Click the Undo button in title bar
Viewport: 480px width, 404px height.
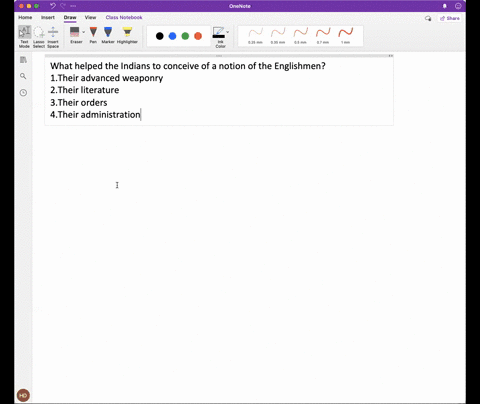click(53, 6)
